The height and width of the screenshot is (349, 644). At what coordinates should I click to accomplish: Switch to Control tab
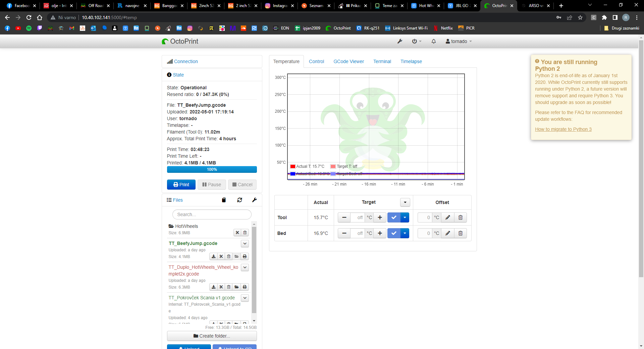click(x=316, y=61)
